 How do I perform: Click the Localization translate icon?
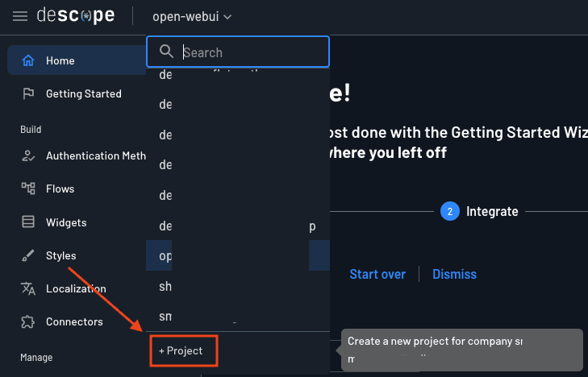coord(28,288)
